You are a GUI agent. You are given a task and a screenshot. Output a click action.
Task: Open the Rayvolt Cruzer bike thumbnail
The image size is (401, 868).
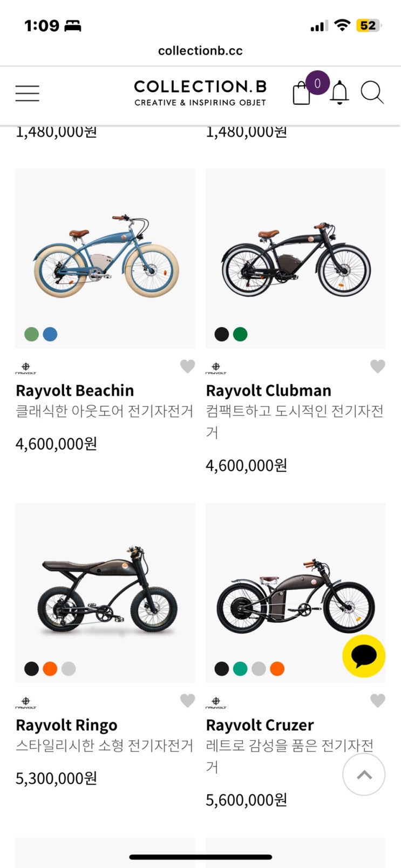click(295, 593)
